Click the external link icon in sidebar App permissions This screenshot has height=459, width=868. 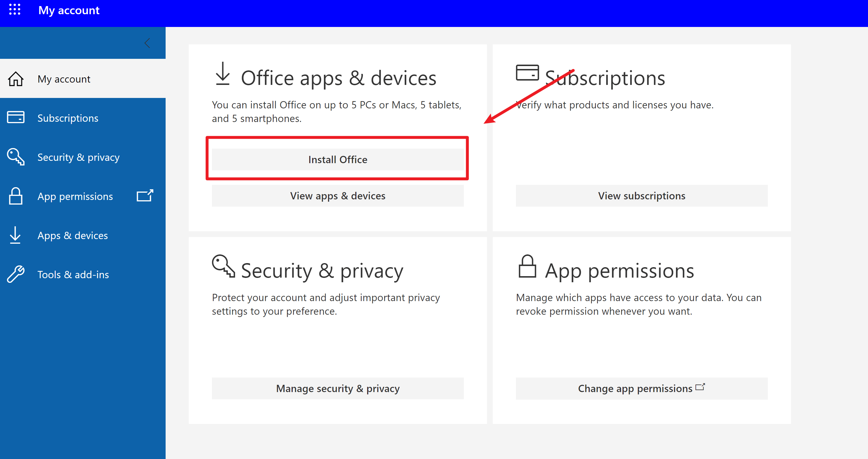click(145, 195)
